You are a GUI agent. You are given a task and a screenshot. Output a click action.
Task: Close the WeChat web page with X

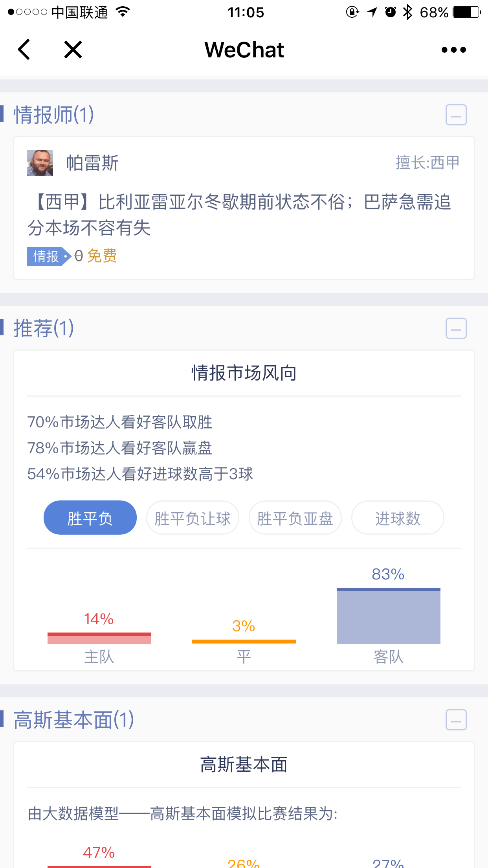pos(73,50)
